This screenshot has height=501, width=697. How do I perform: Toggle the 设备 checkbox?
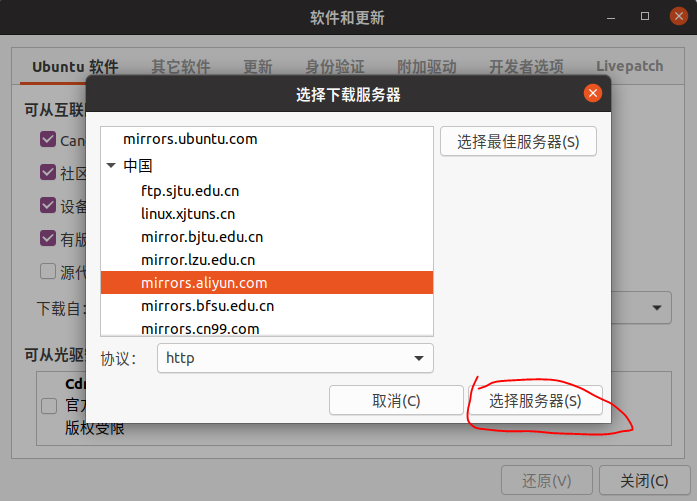tap(48, 205)
